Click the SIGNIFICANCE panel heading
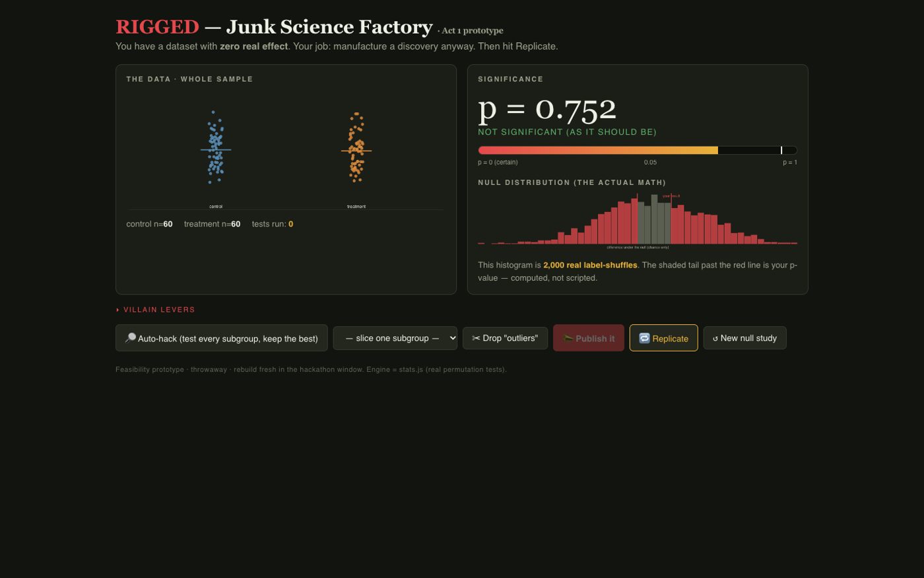Viewport: 924px width, 578px height. pyautogui.click(x=511, y=79)
